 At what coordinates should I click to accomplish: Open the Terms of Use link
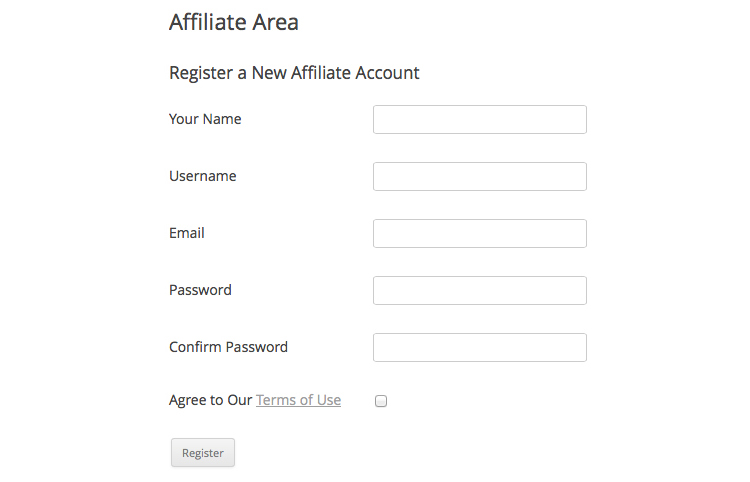[298, 400]
